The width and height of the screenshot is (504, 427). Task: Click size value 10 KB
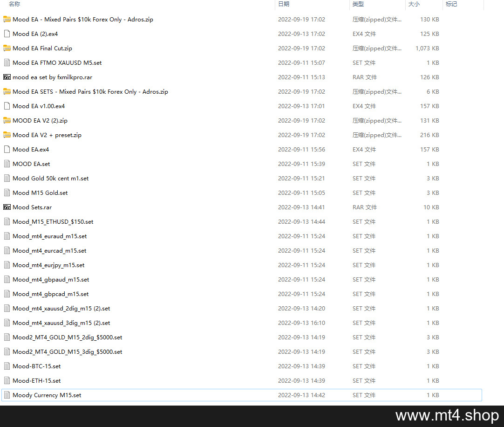click(x=431, y=207)
